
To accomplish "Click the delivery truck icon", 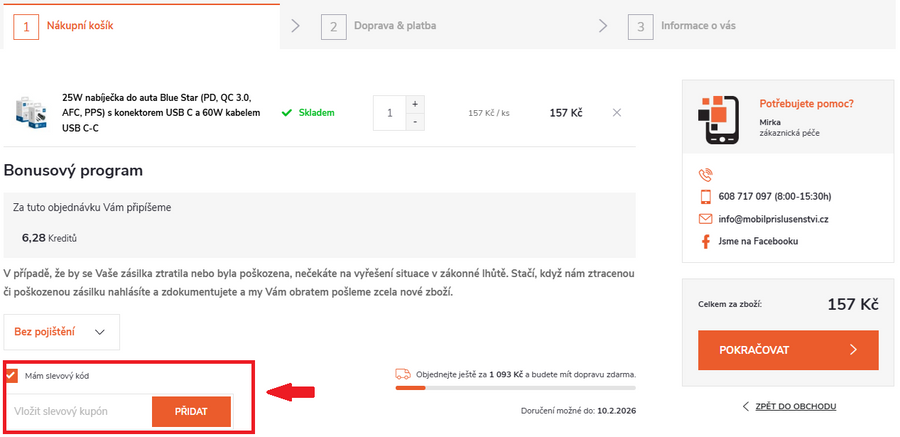I will click(x=403, y=374).
